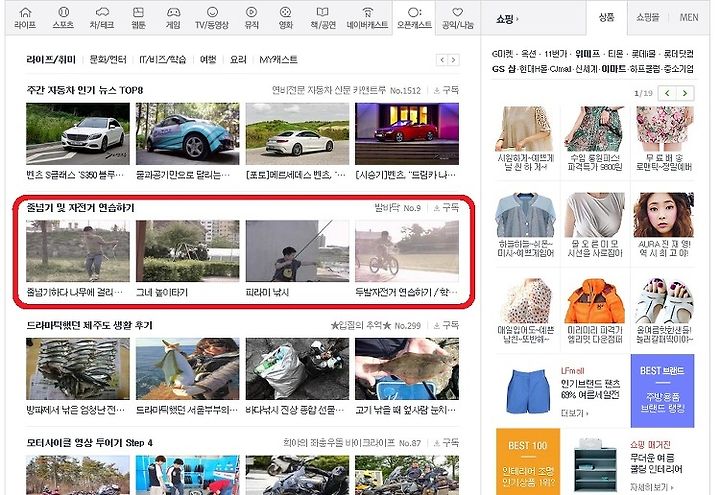Open the 라이프 home-icon tab

[x=25, y=17]
